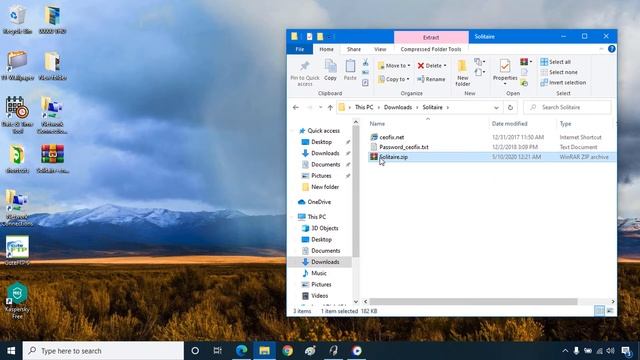Image resolution: width=640 pixels, height=360 pixels.
Task: Click the Pin to Quick access icon
Action: point(304,65)
